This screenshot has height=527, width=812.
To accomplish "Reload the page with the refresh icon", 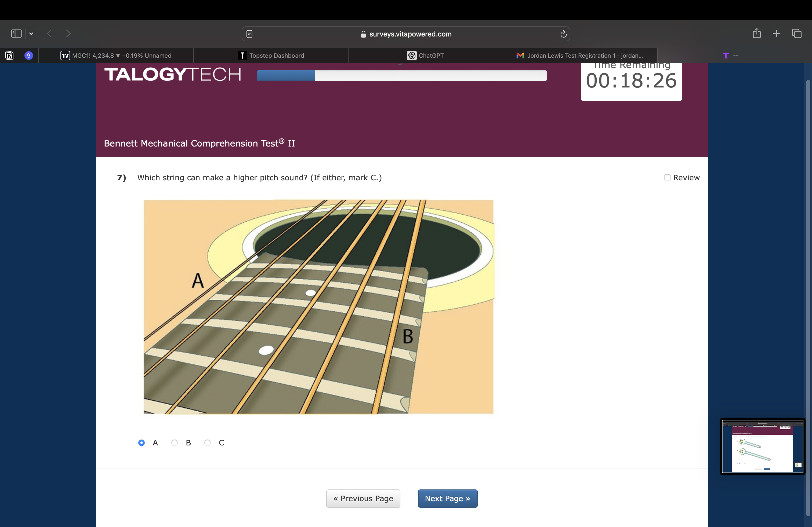I will (x=563, y=34).
